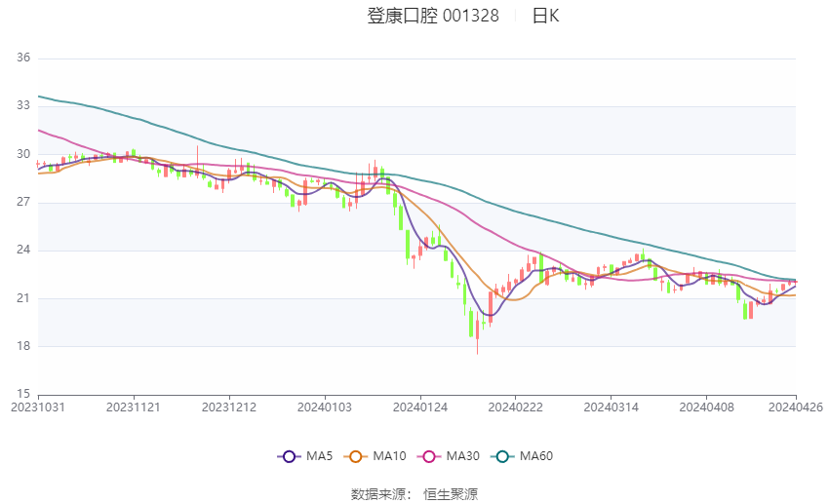829x504 pixels.
Task: Select the 20240222 date on the x-axis
Action: tap(515, 407)
